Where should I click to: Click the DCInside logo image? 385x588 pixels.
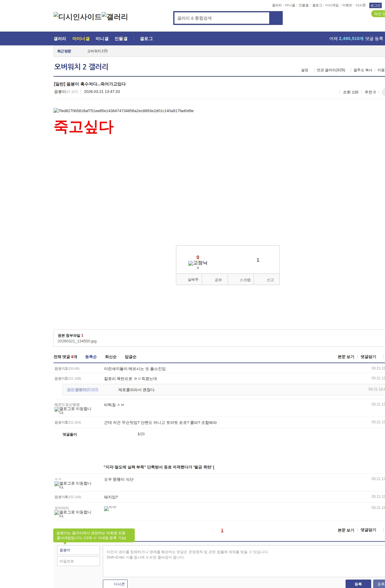click(77, 17)
